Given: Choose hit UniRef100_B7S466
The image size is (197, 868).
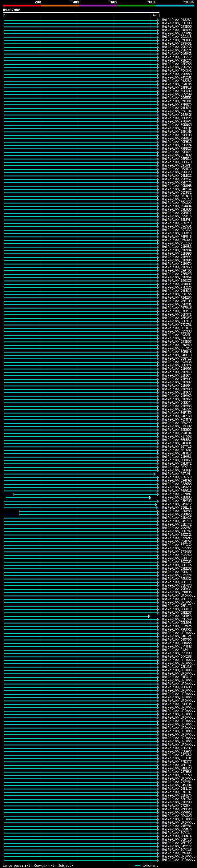Looking at the screenshot, I should pyautogui.click(x=176, y=551).
